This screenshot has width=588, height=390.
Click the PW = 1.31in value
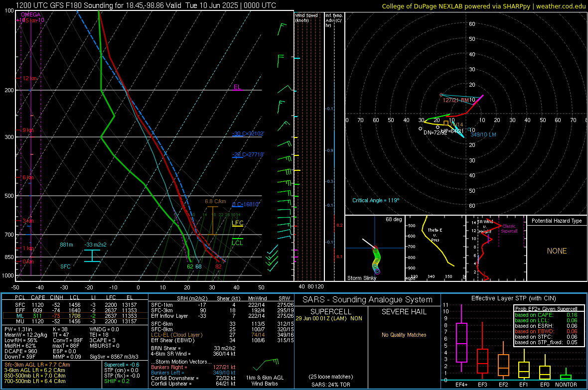click(18, 329)
